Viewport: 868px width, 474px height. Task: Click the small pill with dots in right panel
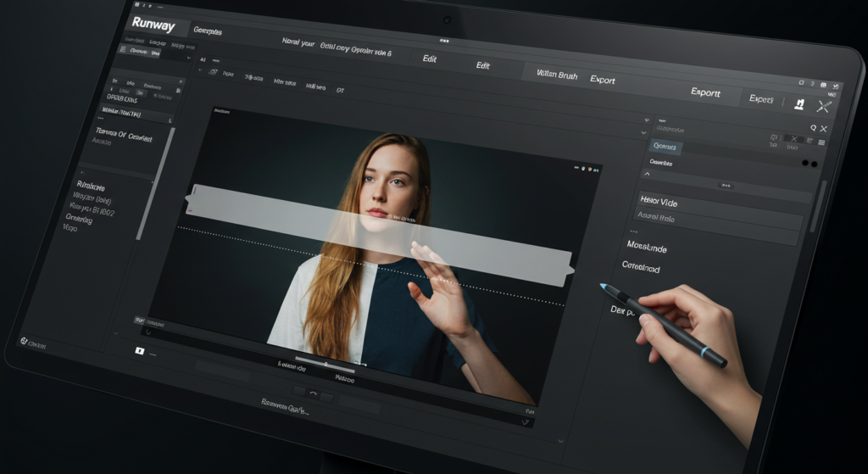[726, 186]
